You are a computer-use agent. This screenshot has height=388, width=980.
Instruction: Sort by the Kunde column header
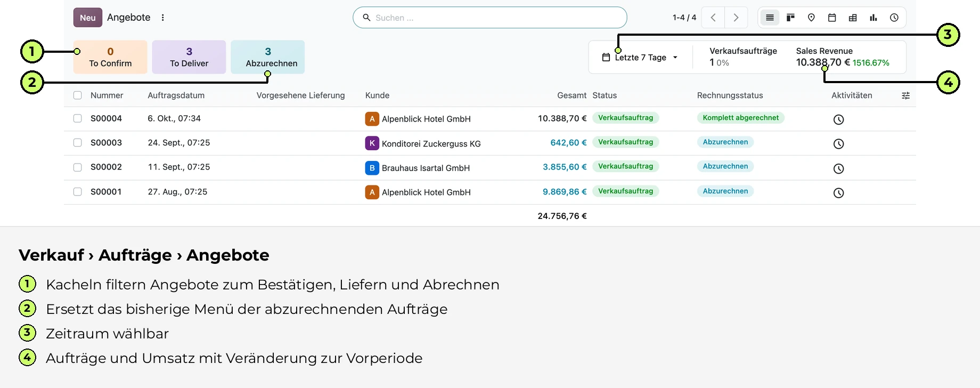pyautogui.click(x=377, y=95)
